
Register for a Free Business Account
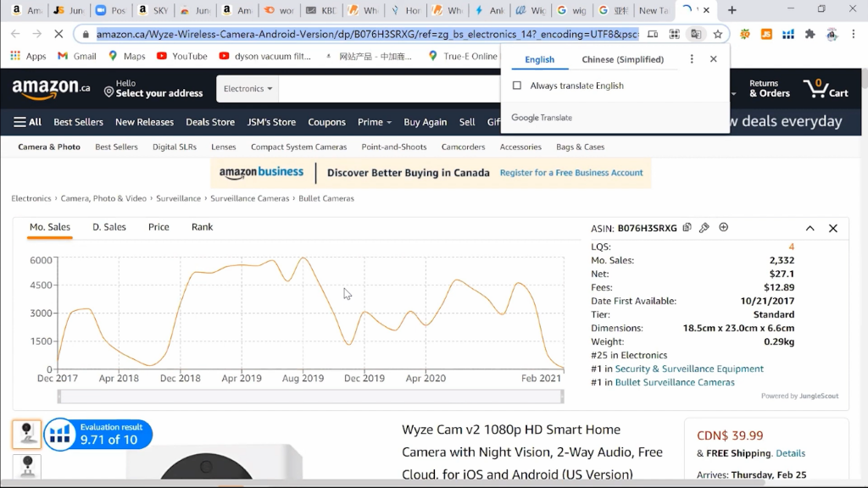click(x=571, y=173)
